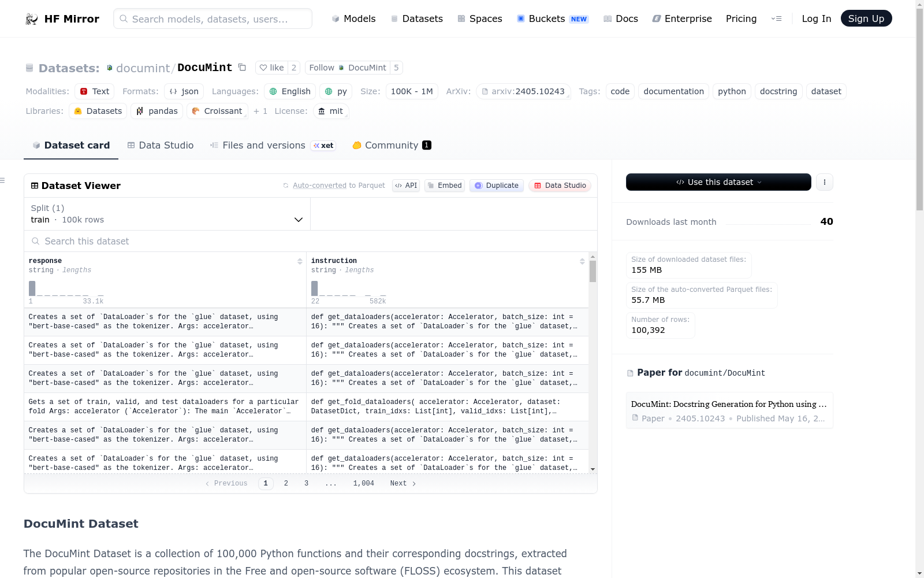Copy dataset name with the copy icon

click(243, 68)
